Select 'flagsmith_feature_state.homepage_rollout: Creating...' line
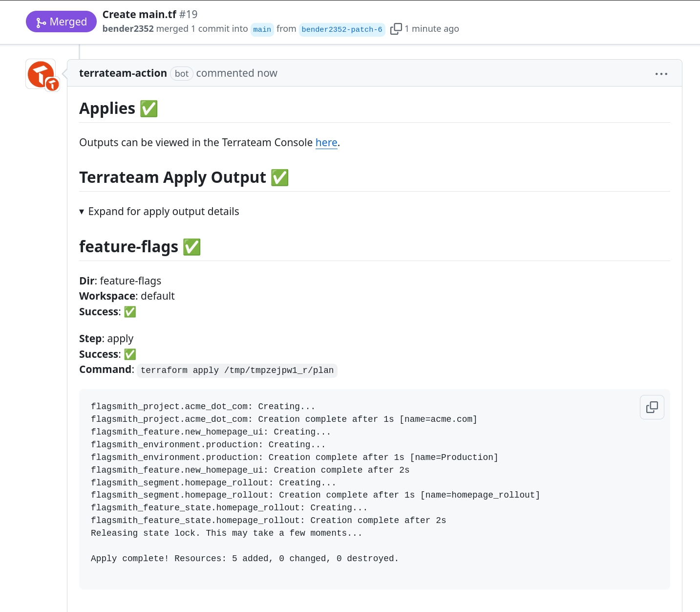This screenshot has width=700, height=612. coord(229,507)
